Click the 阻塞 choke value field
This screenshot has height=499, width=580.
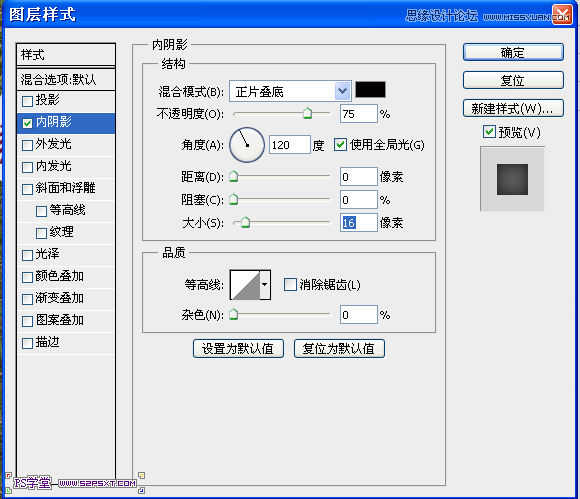358,199
